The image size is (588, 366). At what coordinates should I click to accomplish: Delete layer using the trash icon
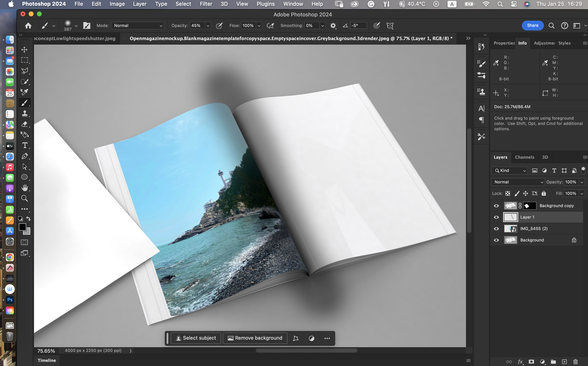click(x=575, y=362)
